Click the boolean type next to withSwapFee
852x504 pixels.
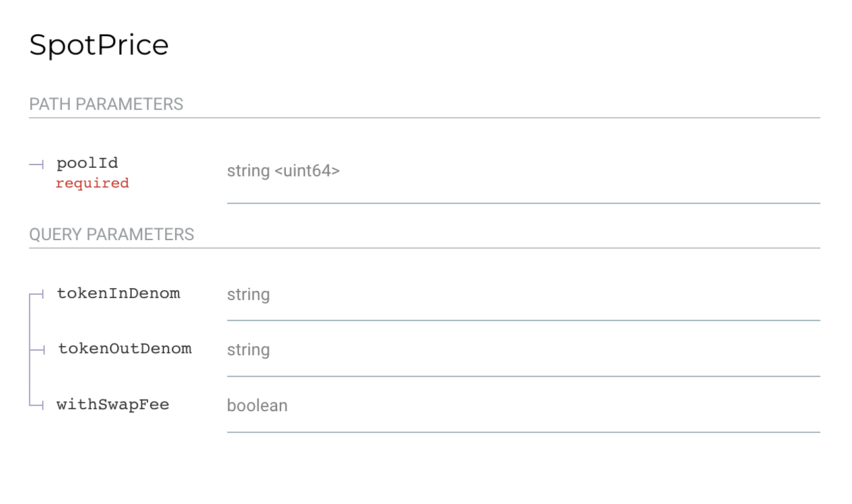click(x=257, y=405)
